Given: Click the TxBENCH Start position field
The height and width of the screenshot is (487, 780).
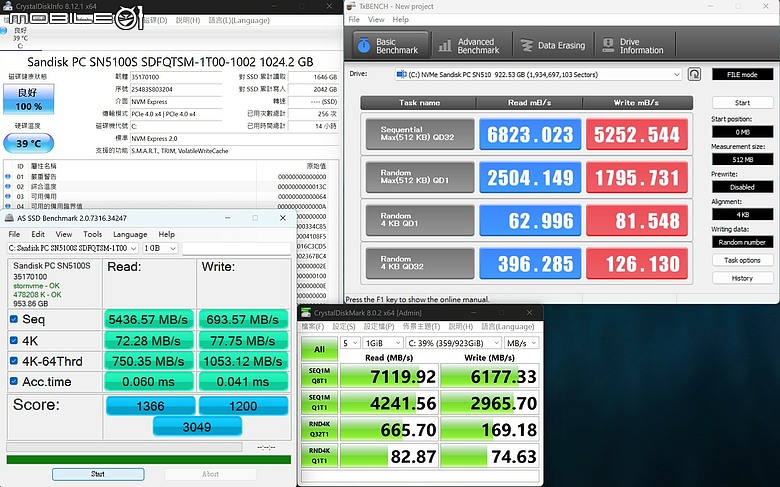Looking at the screenshot, I should (x=742, y=132).
